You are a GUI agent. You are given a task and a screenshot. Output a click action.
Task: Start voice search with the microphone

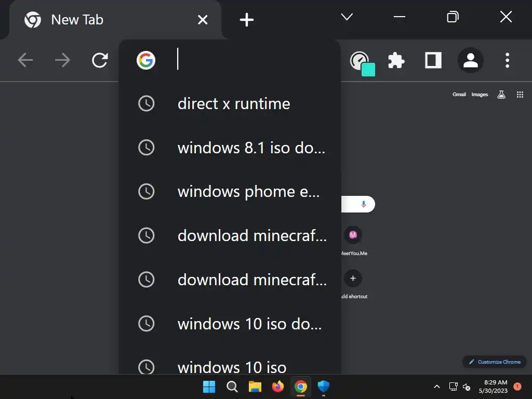(363, 204)
